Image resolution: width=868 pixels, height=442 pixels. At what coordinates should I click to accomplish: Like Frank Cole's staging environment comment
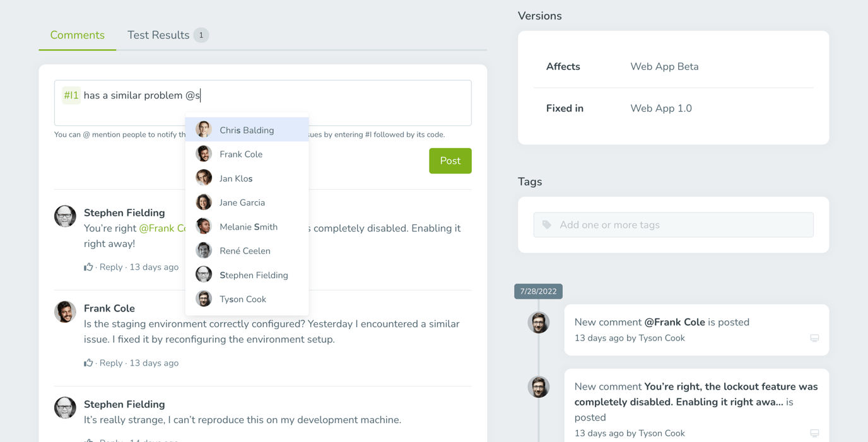pyautogui.click(x=88, y=363)
